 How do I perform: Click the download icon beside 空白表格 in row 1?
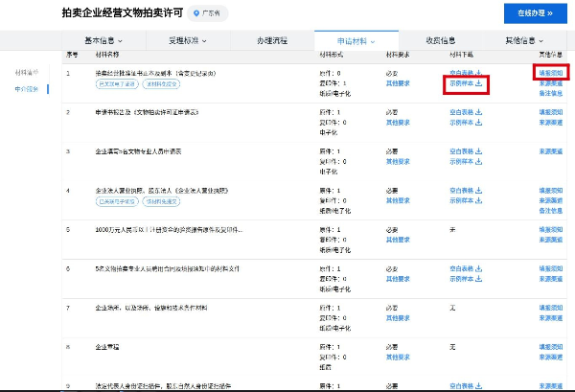tap(478, 73)
